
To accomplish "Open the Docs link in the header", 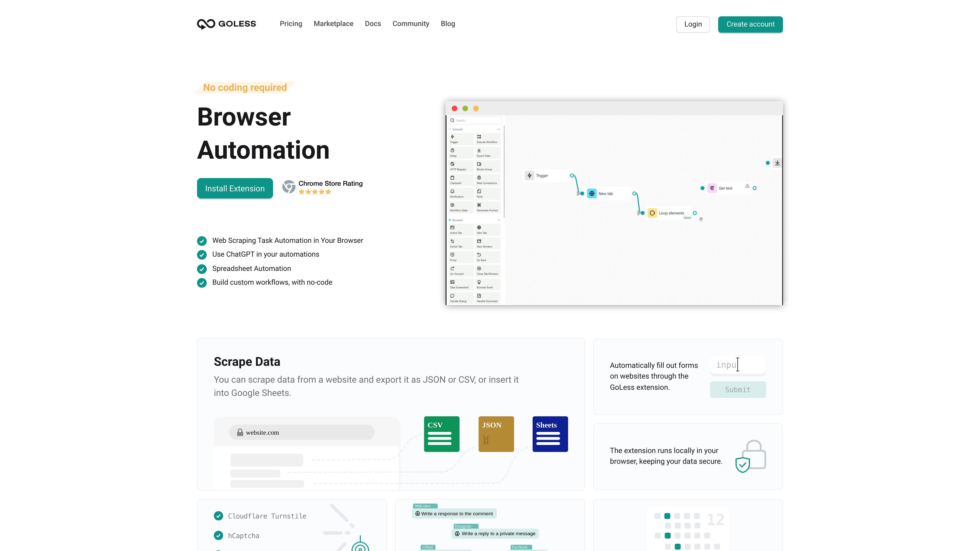I will click(x=373, y=23).
